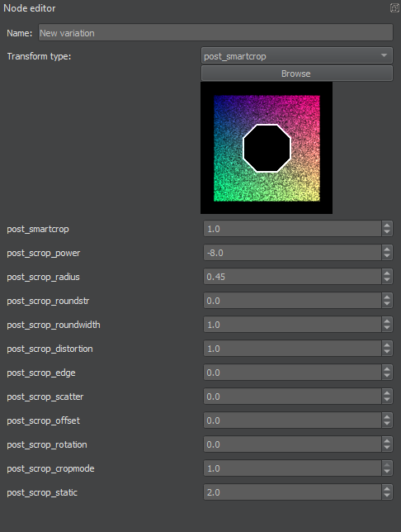401x532 pixels.
Task: Increase post_smartcrop value with up arrow
Action: tap(387, 225)
